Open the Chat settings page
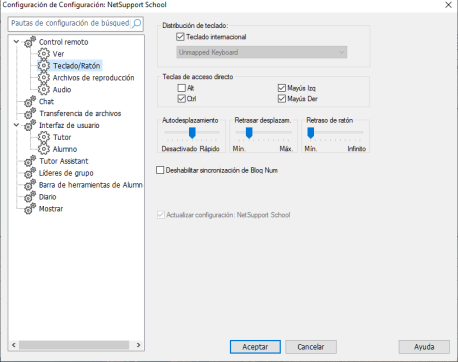Image resolution: width=458 pixels, height=362 pixels. pyautogui.click(x=46, y=101)
